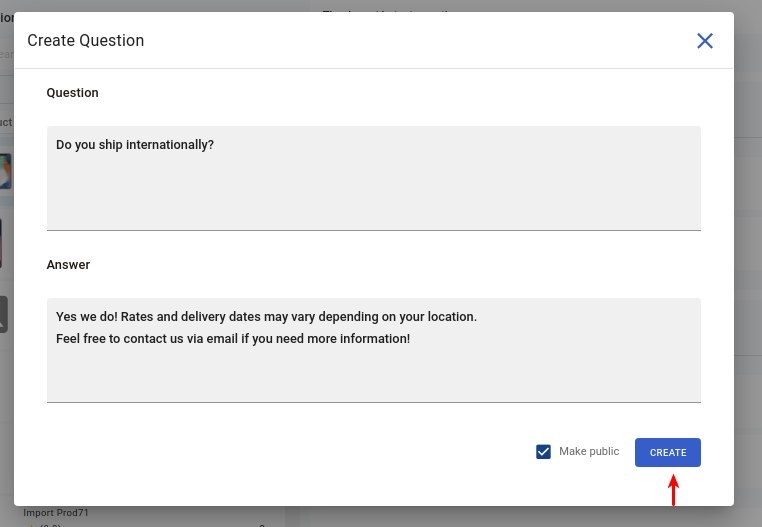Click the 'Yes we do! Rates' answer line
762x527 pixels.
pyautogui.click(x=266, y=316)
